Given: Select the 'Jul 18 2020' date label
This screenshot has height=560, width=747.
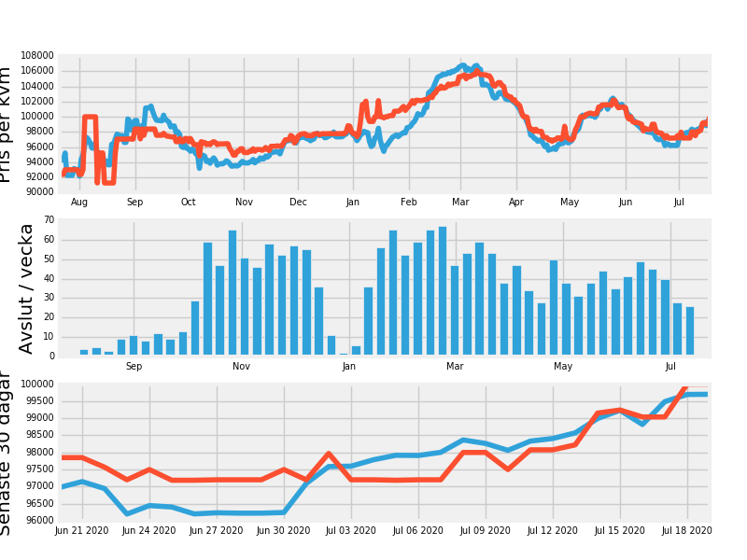Looking at the screenshot, I should click(x=687, y=530).
